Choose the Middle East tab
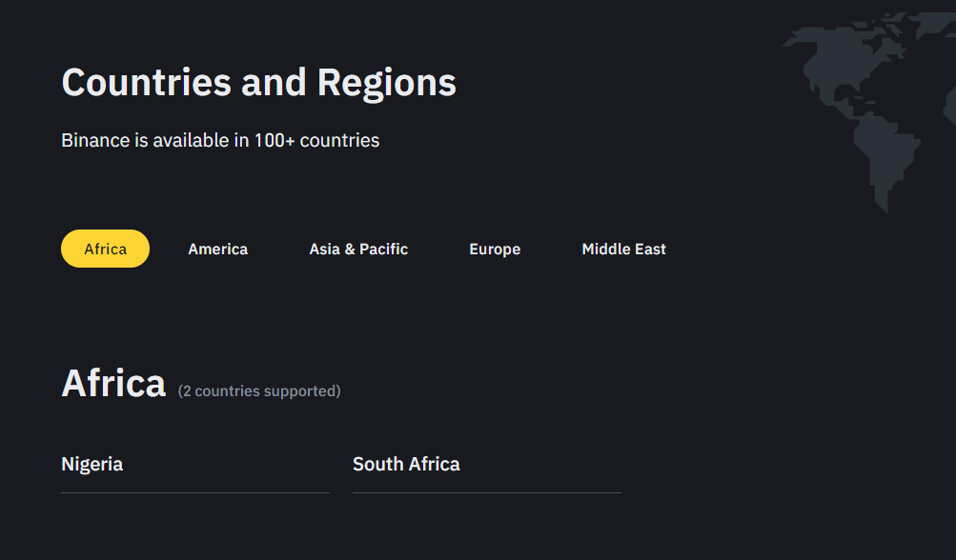The height and width of the screenshot is (560, 956). coord(623,249)
